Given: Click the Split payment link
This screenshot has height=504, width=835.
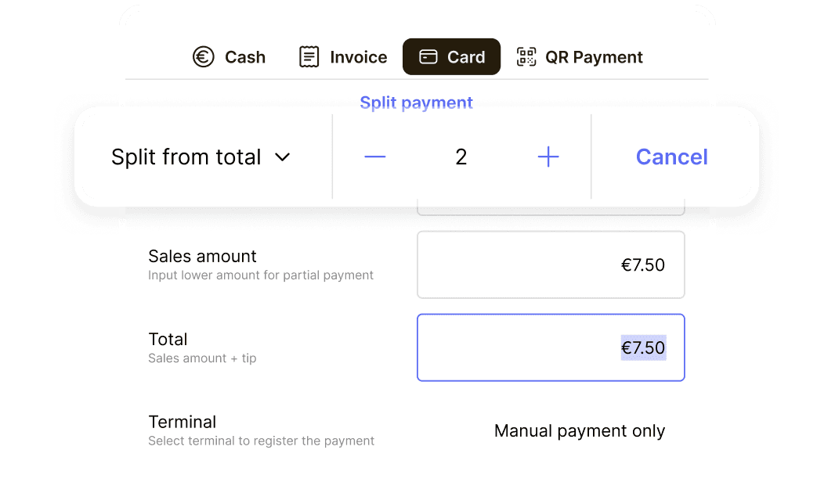Looking at the screenshot, I should (x=416, y=103).
